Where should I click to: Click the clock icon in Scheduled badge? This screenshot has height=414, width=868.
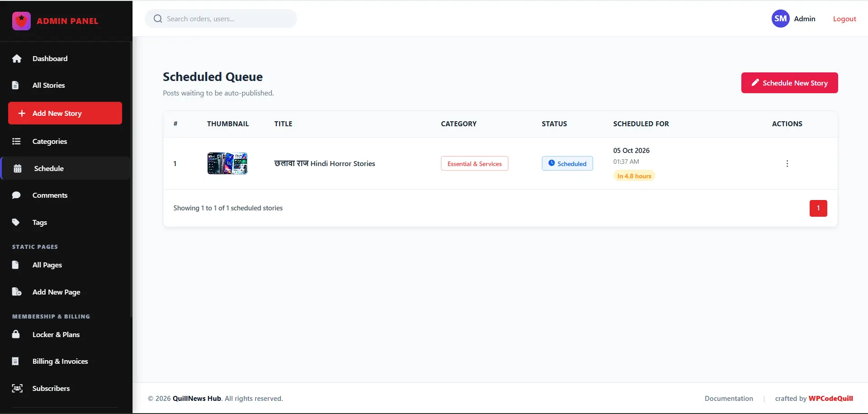551,163
